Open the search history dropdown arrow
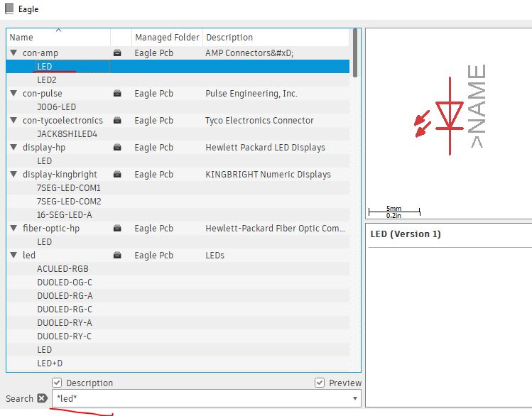 (x=355, y=398)
